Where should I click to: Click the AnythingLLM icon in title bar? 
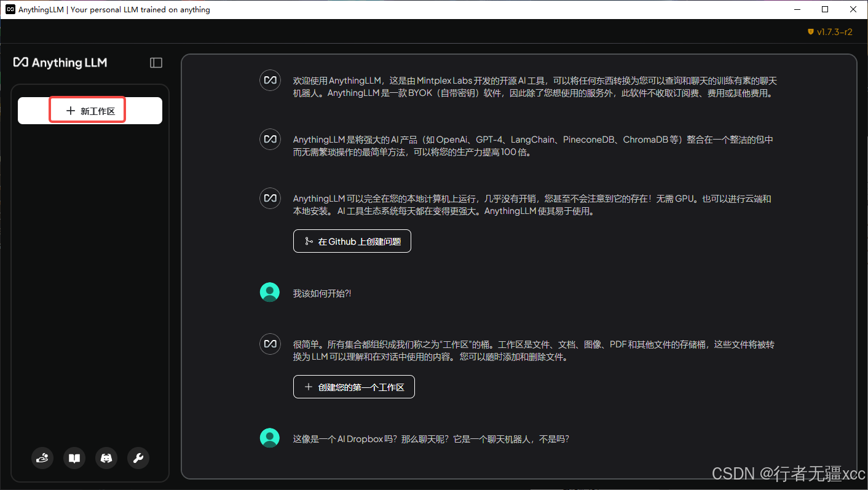click(10, 9)
